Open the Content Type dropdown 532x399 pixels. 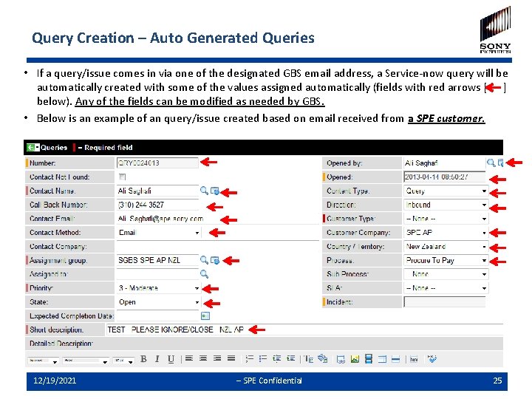[446, 191]
